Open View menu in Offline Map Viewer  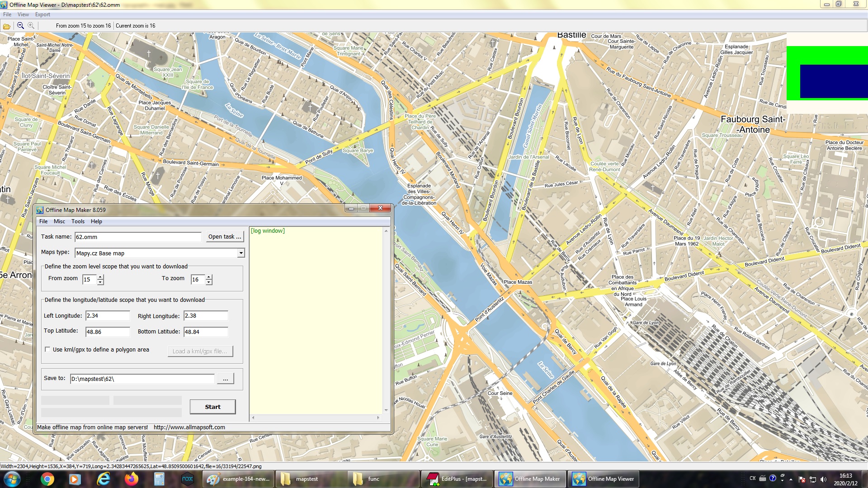click(23, 14)
